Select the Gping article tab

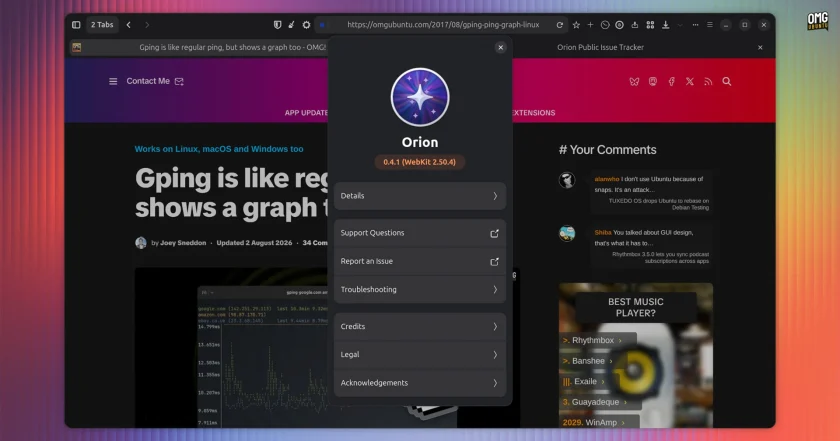tap(198, 47)
